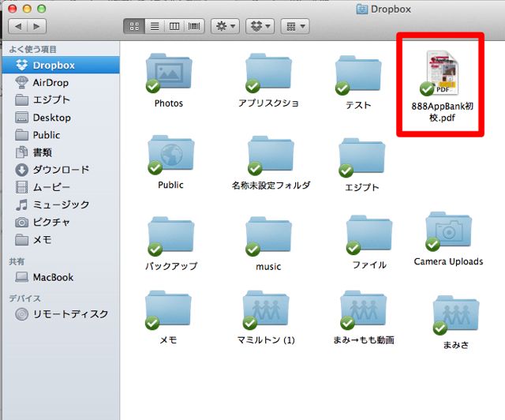Image resolution: width=505 pixels, height=420 pixels.
Task: Click the バックアップ name label
Action: click(x=171, y=266)
